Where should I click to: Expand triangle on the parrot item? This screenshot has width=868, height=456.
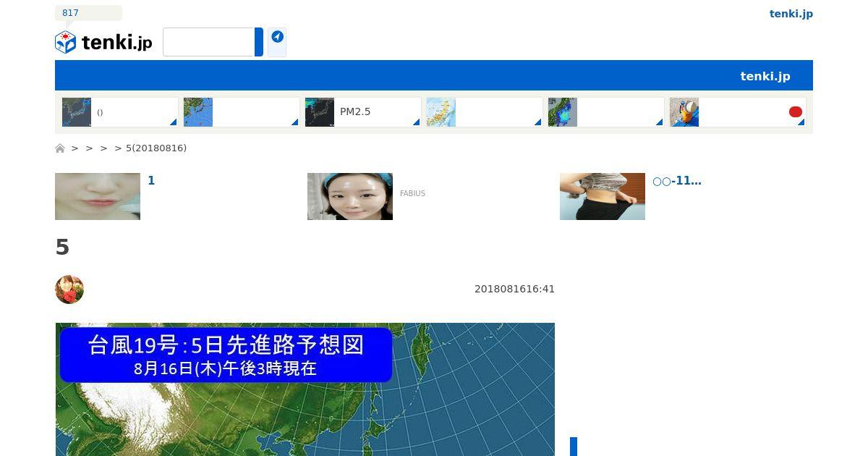click(801, 122)
